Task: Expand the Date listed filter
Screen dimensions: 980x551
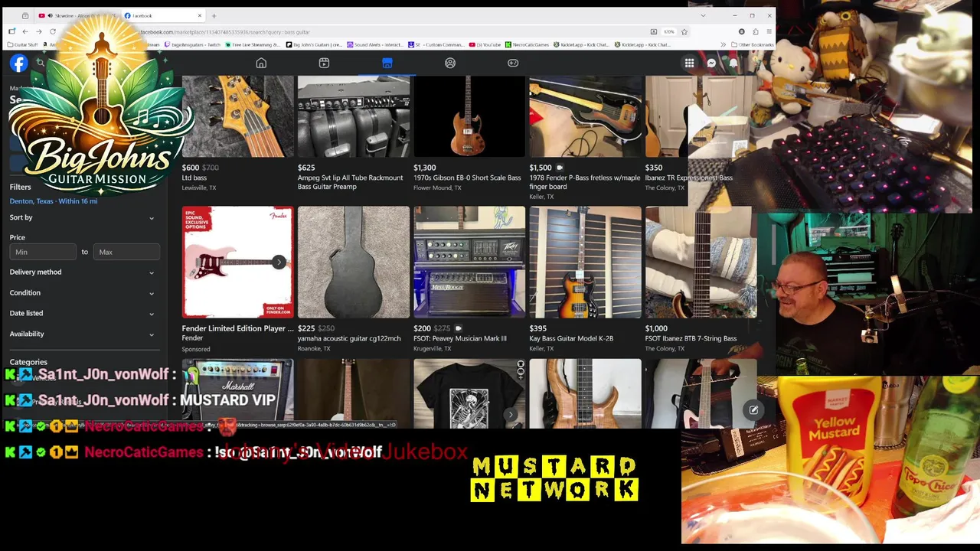Action: [82, 313]
